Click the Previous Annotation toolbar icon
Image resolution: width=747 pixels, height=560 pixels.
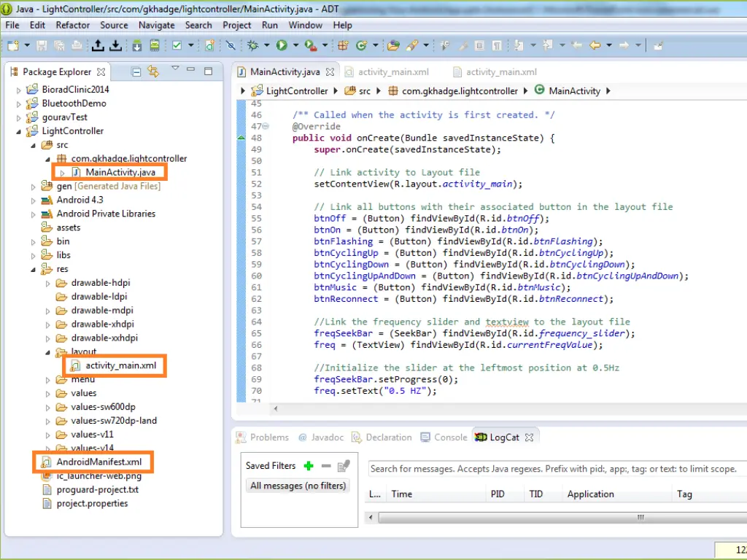[x=548, y=46]
